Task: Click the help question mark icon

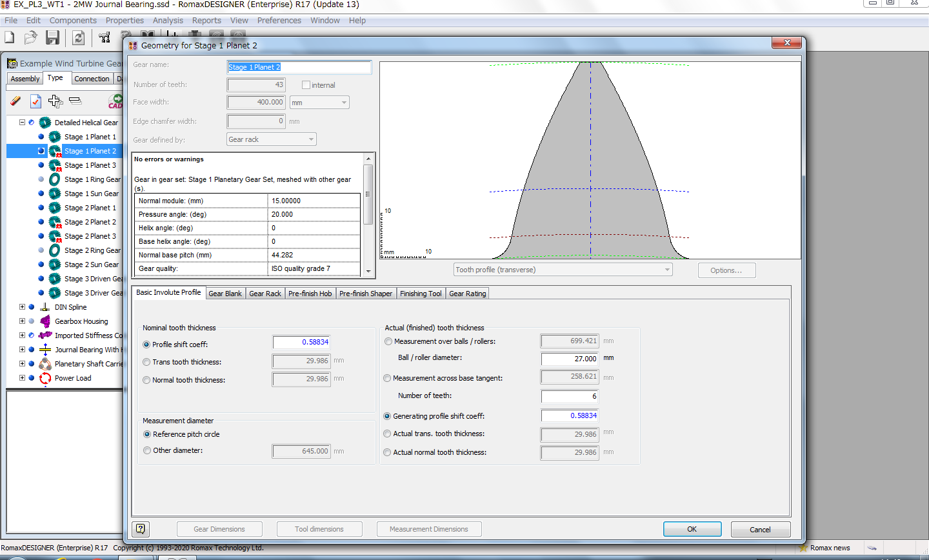Action: [x=141, y=529]
